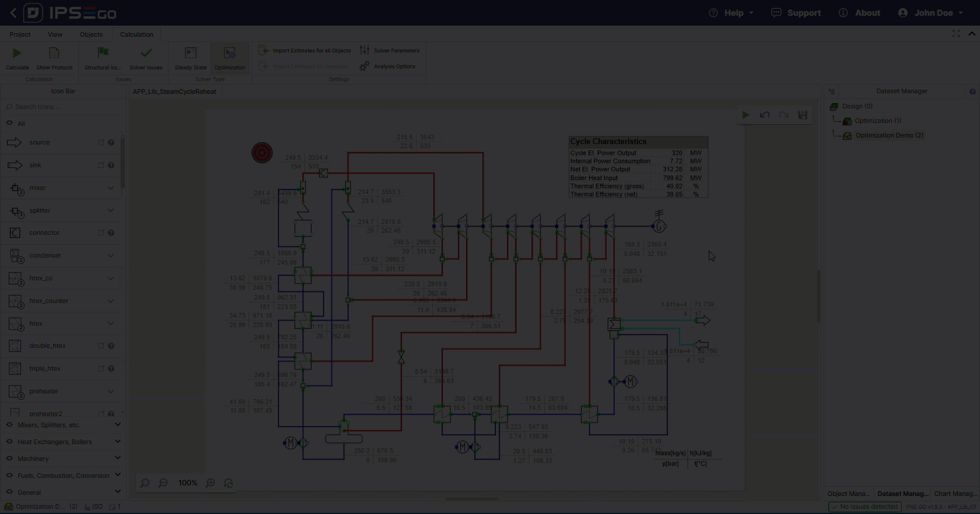Click the Solver Issues checkmark icon

[146, 54]
